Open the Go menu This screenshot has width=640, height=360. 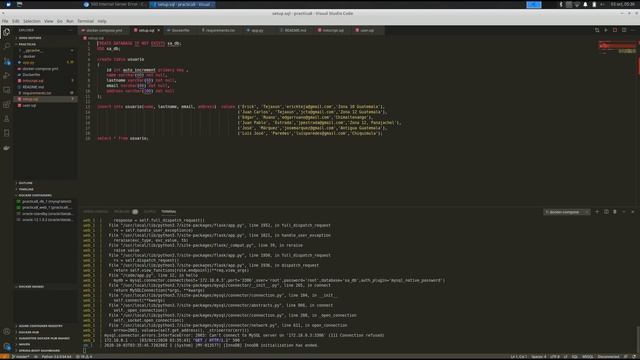click(x=60, y=21)
